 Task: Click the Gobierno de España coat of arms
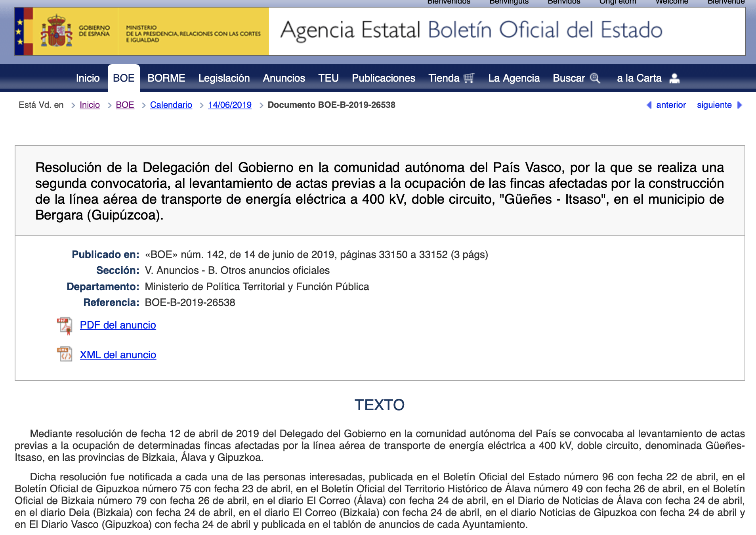(56, 31)
